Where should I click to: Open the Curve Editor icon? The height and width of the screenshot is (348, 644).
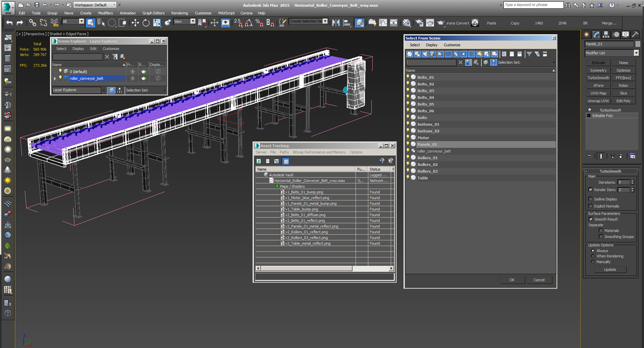click(x=383, y=23)
